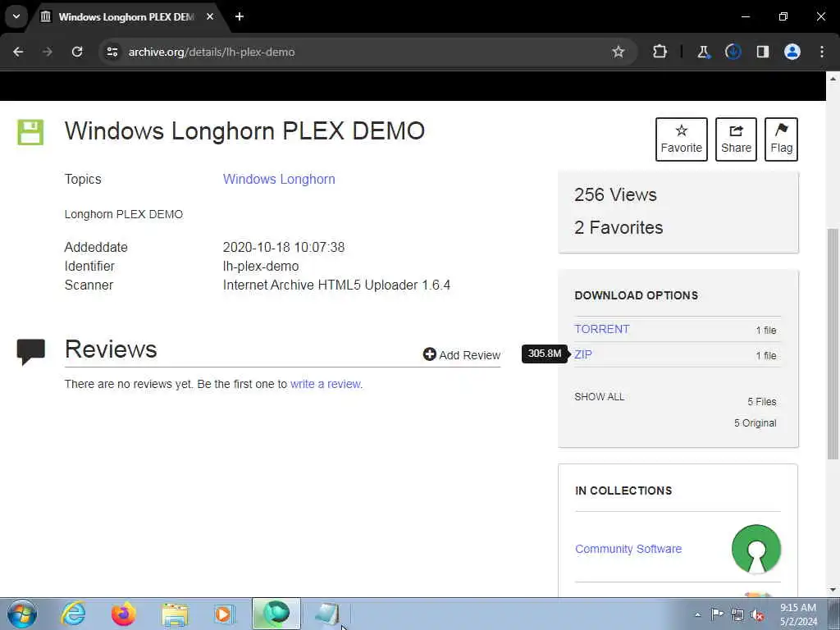Click SHOW ALL download files
The height and width of the screenshot is (630, 840).
600,397
